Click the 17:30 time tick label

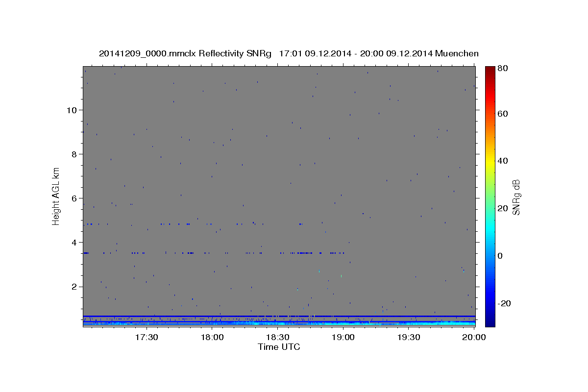coord(147,338)
